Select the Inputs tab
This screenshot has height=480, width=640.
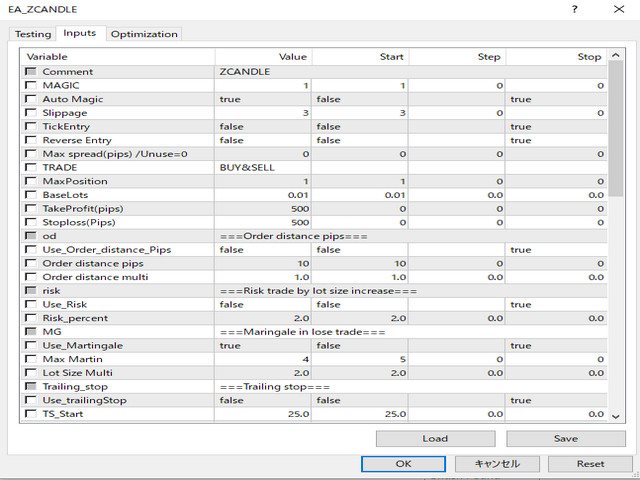tap(79, 33)
